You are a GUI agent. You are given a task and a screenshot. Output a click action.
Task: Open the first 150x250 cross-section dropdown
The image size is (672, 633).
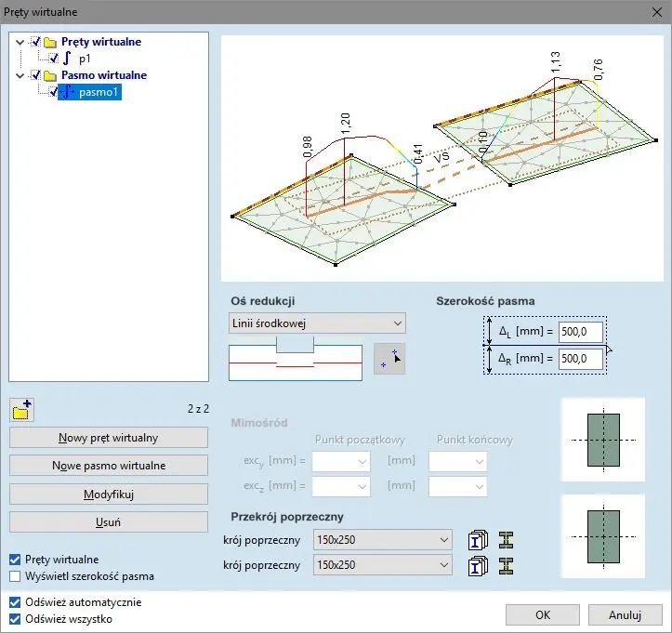coord(382,540)
